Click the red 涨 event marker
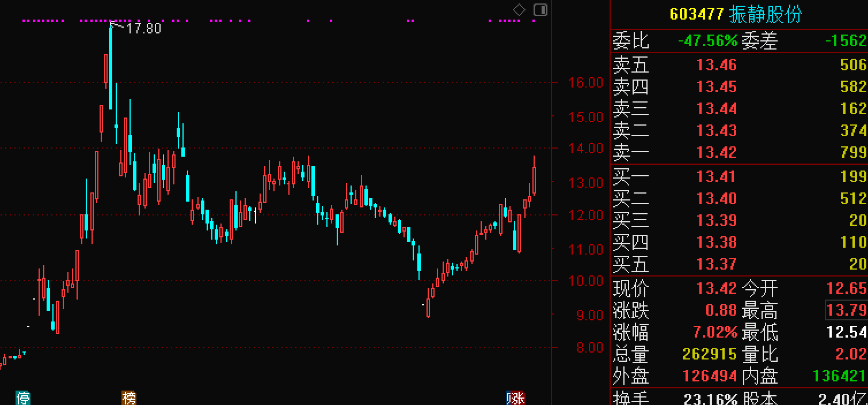Screen dimensions: 868x405 [x=516, y=398]
